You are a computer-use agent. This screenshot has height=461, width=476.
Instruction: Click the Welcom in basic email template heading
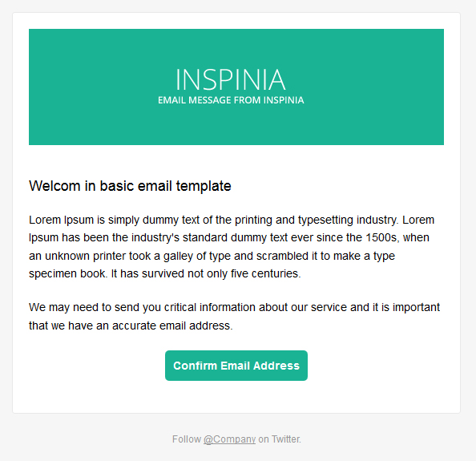coord(130,186)
